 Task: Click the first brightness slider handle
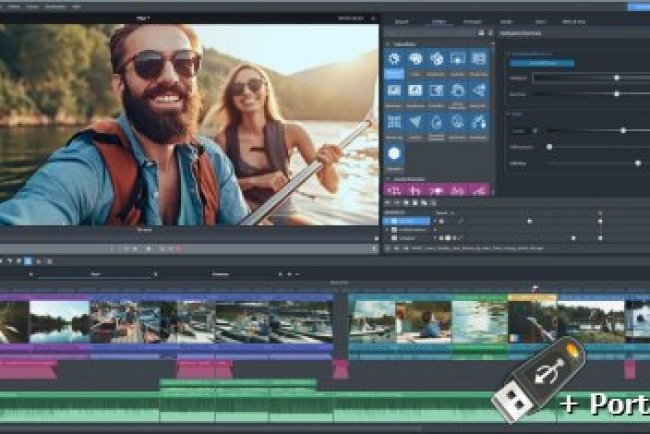click(616, 77)
